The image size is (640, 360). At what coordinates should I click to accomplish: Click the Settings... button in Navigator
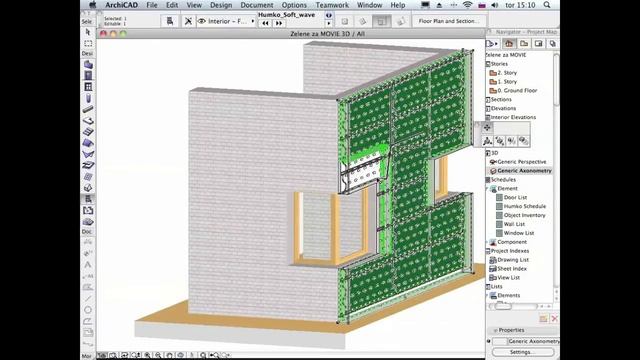[x=523, y=352]
